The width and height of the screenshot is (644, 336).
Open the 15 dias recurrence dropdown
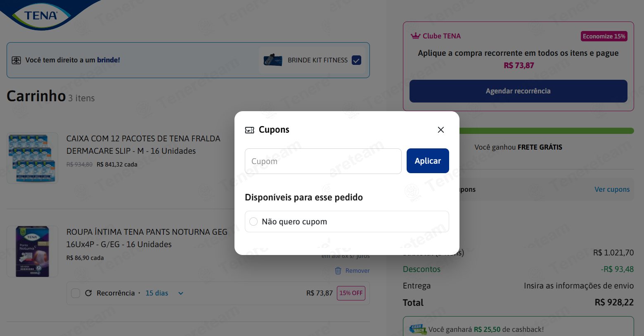164,293
